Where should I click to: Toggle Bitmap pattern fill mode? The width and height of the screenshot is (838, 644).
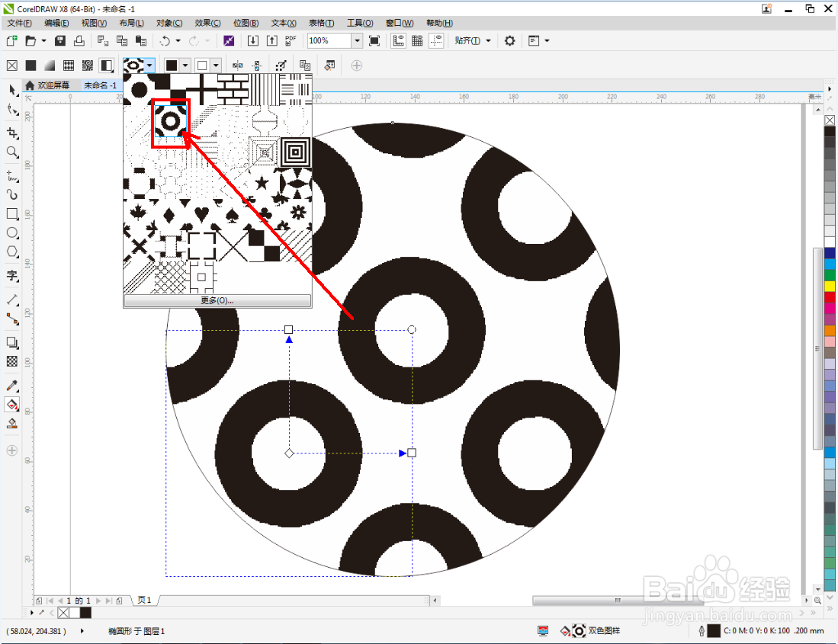[88, 65]
